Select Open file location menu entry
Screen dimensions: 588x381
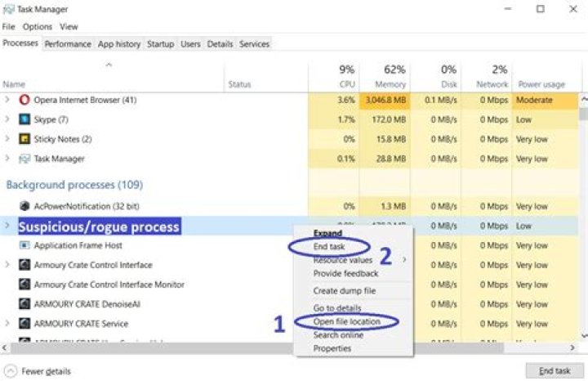click(346, 321)
